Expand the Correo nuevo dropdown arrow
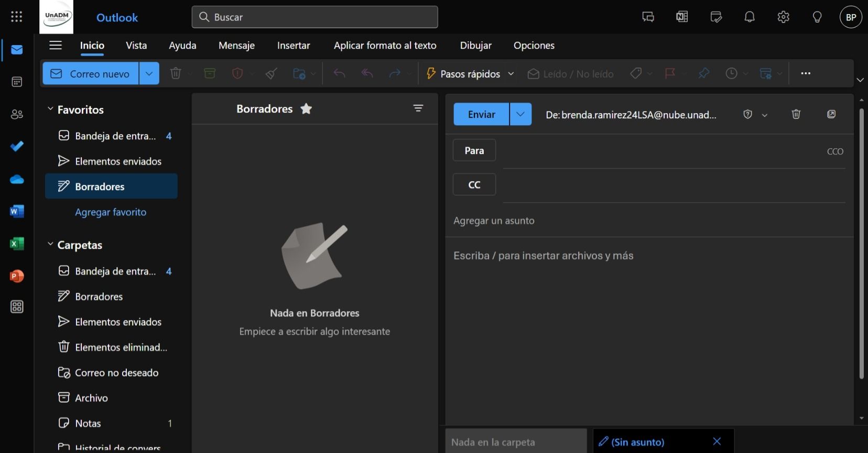Screen dimensions: 868x453 click(149, 74)
